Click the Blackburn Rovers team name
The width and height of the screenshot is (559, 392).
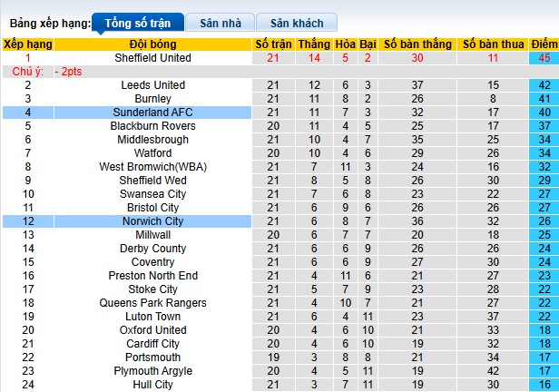[x=153, y=126]
